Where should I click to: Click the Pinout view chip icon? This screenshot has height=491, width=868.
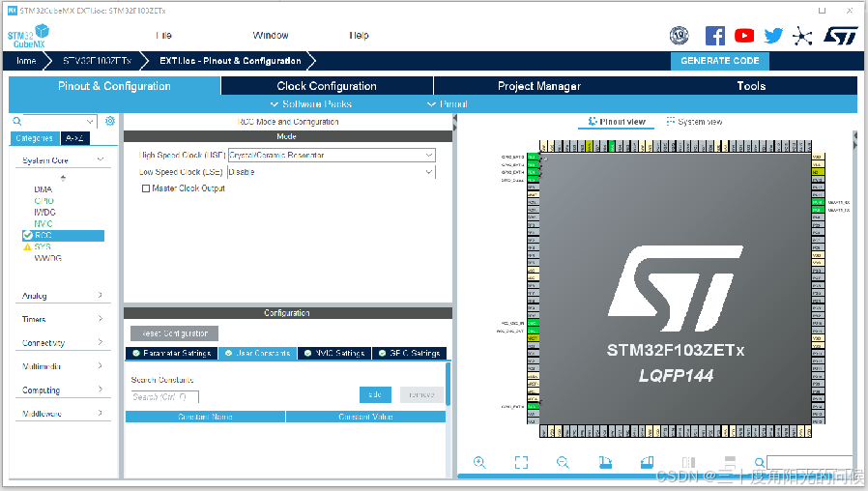click(x=593, y=121)
